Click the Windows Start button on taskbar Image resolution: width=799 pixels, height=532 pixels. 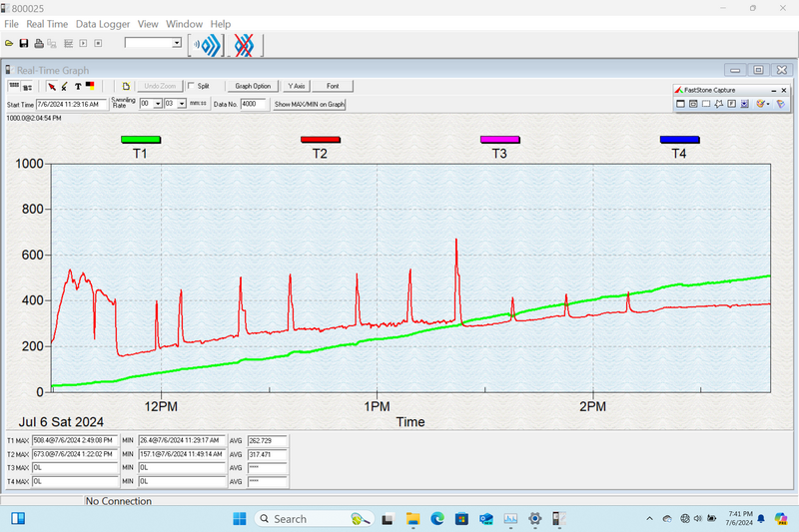tap(239, 519)
